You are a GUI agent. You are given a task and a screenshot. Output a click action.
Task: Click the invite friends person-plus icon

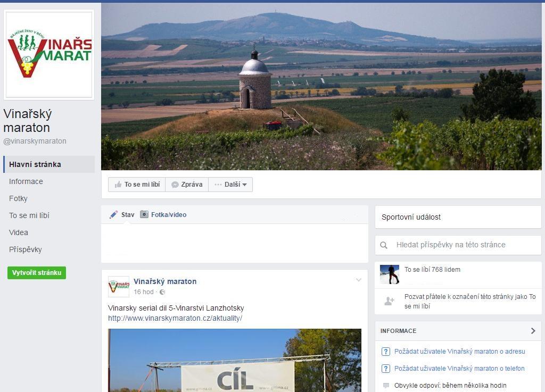pos(389,301)
